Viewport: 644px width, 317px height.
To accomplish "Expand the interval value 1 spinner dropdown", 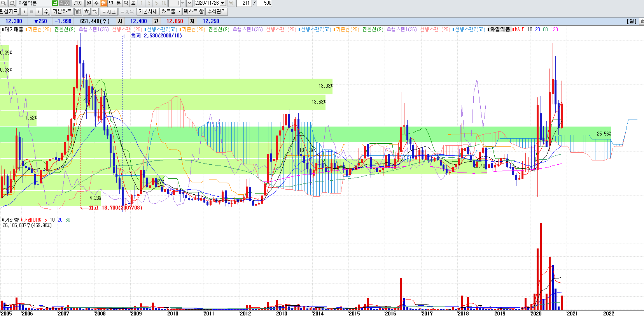I will tap(182, 3).
